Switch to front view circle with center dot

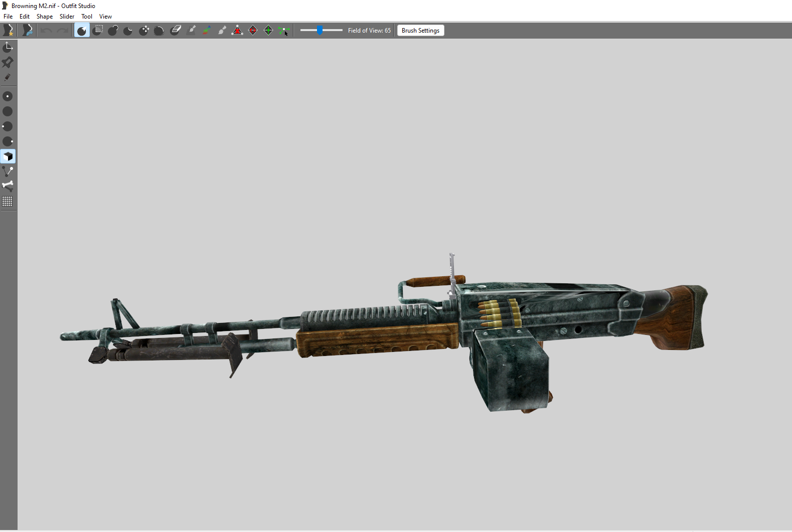pyautogui.click(x=8, y=96)
